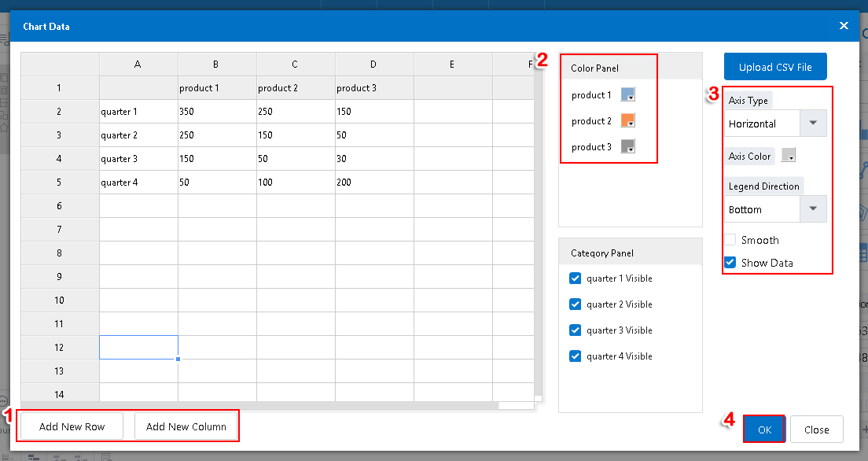
Task: Click the Close button at bottom right
Action: (x=816, y=430)
